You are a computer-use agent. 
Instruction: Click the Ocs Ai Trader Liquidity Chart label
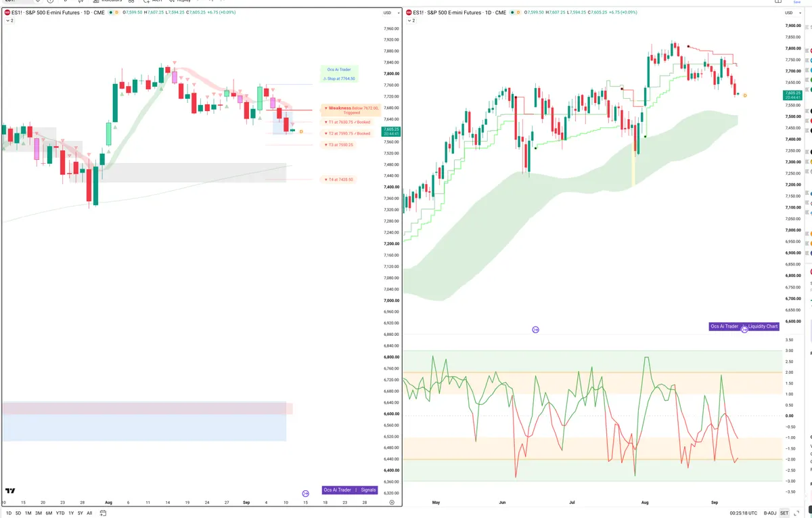pyautogui.click(x=745, y=326)
